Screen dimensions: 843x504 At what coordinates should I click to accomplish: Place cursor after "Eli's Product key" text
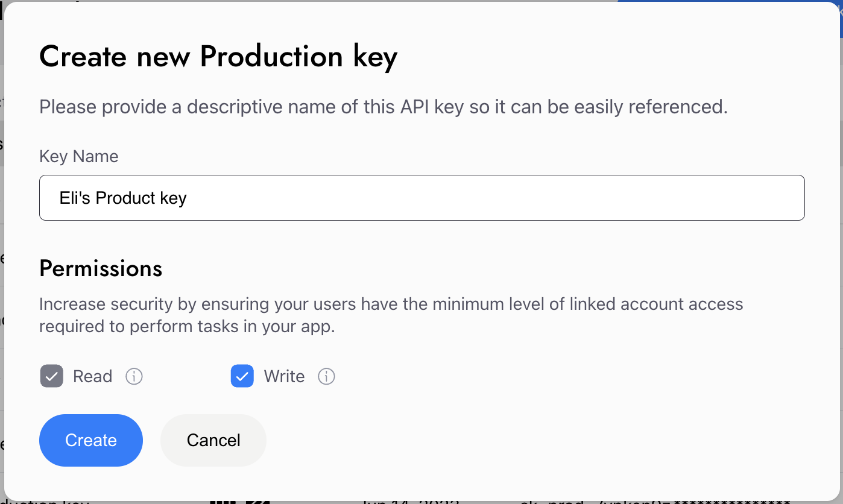pyautogui.click(x=188, y=198)
